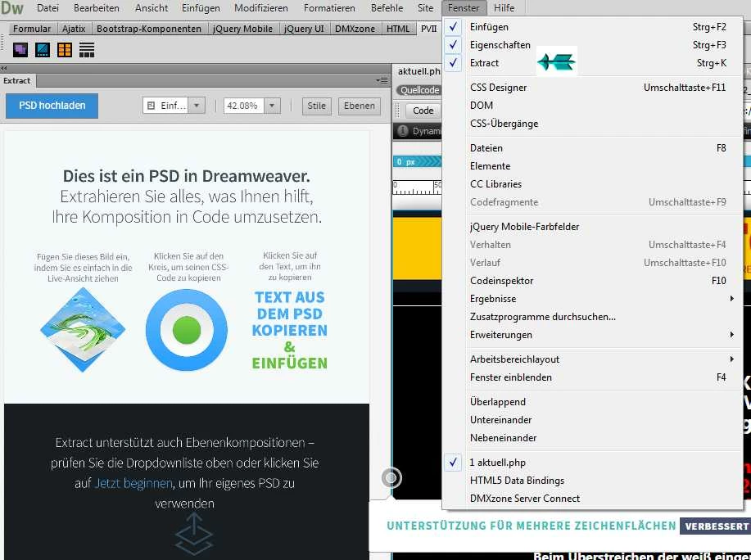Image resolution: width=751 pixels, height=560 pixels.
Task: Choose DOM from the Fenster menu
Action: tap(592, 106)
